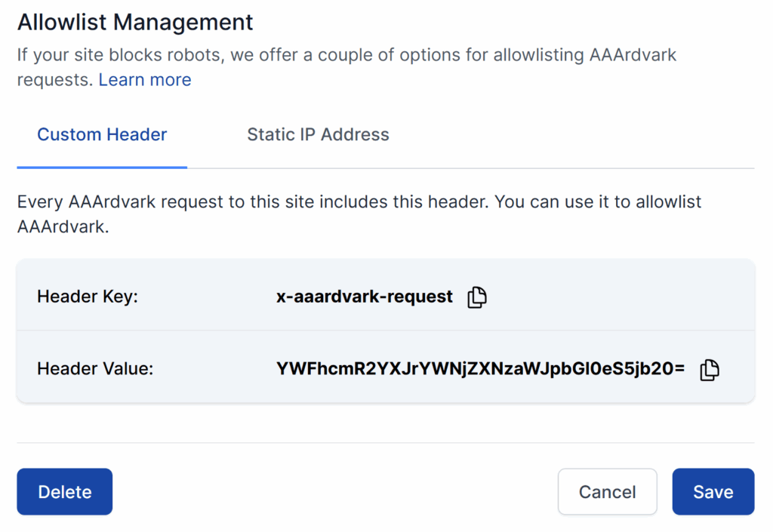Select the Custom Header tab
773x532 pixels.
pyautogui.click(x=101, y=134)
